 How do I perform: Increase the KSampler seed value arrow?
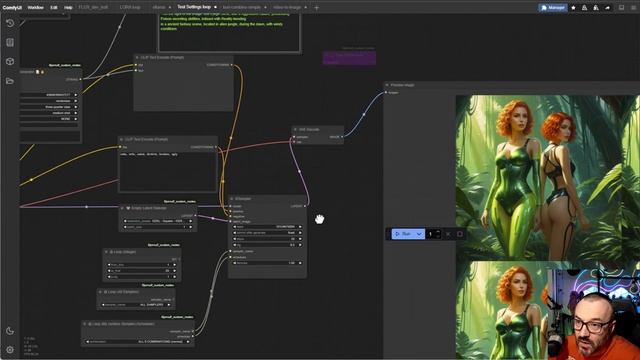300,227
